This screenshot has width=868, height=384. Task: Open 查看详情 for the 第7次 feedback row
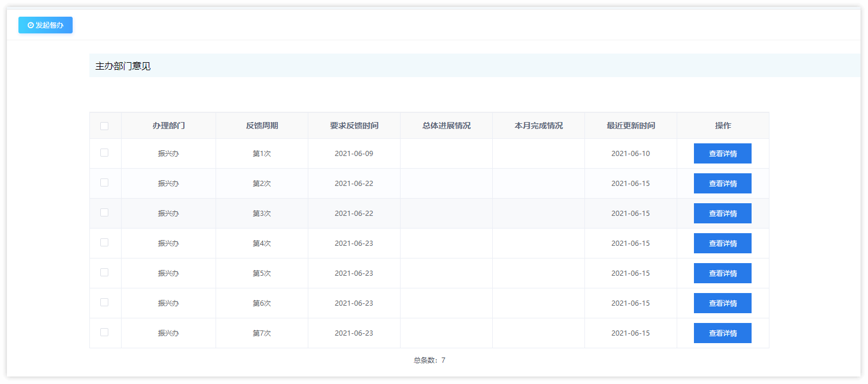pyautogui.click(x=723, y=333)
